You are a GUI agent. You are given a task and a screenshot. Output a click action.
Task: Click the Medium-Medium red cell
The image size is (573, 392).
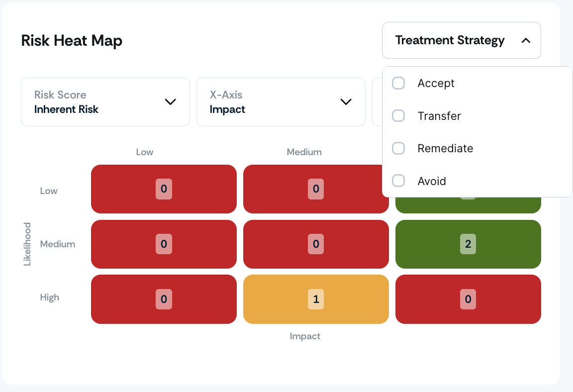[316, 244]
